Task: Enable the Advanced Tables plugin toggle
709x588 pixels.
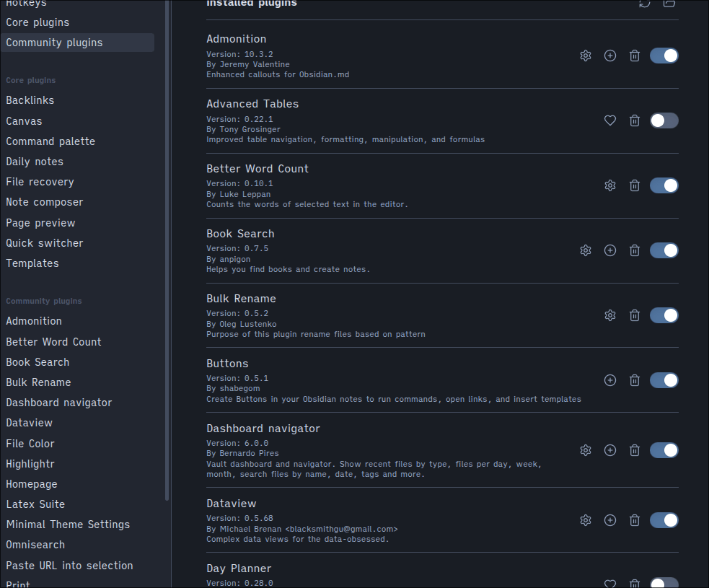Action: point(664,120)
